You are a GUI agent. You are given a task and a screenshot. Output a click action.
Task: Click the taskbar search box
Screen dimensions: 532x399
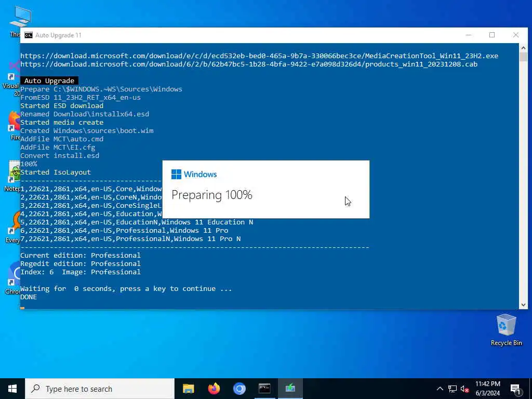[x=100, y=389]
